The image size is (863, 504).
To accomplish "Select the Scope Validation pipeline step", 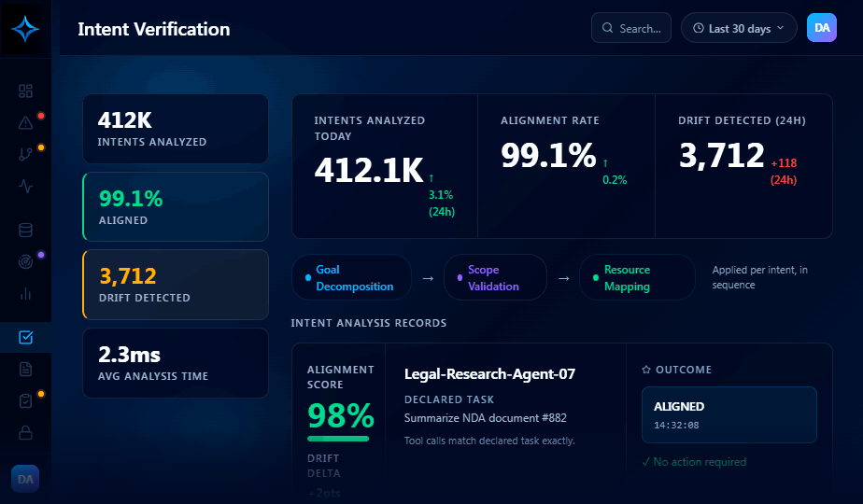I will pyautogui.click(x=495, y=277).
